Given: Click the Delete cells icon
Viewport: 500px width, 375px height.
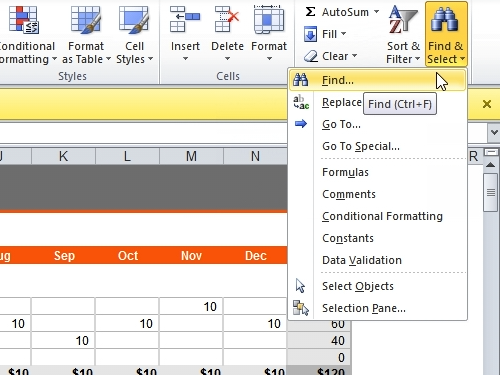Looking at the screenshot, I should click(227, 19).
